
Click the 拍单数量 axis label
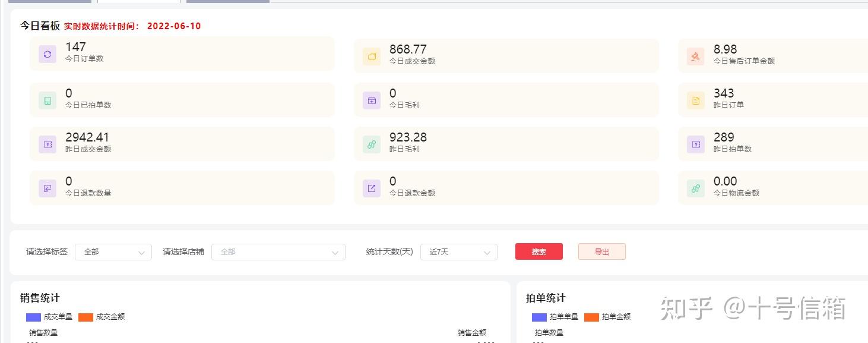tap(549, 333)
